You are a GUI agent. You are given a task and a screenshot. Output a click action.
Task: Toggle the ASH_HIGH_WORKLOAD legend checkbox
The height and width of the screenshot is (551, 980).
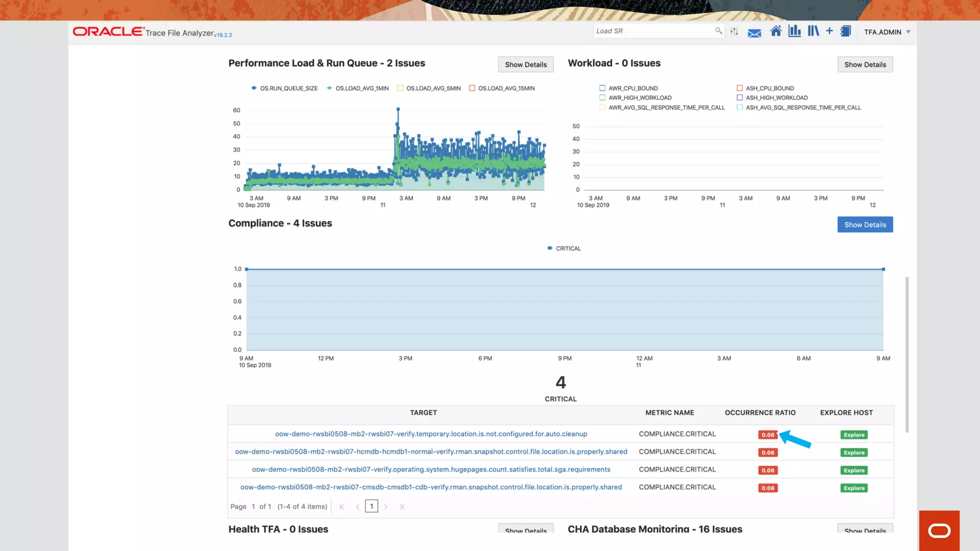tap(740, 98)
